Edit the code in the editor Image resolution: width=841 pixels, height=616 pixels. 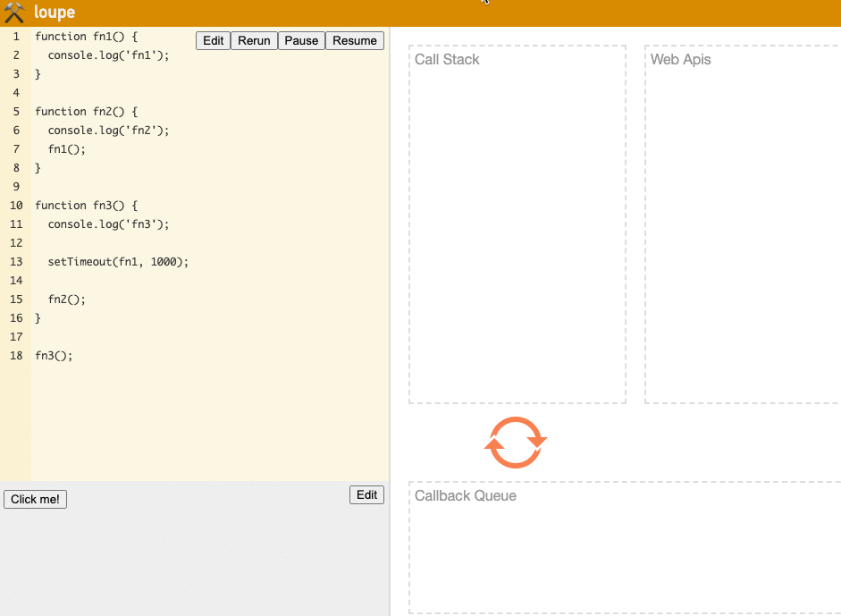click(213, 41)
